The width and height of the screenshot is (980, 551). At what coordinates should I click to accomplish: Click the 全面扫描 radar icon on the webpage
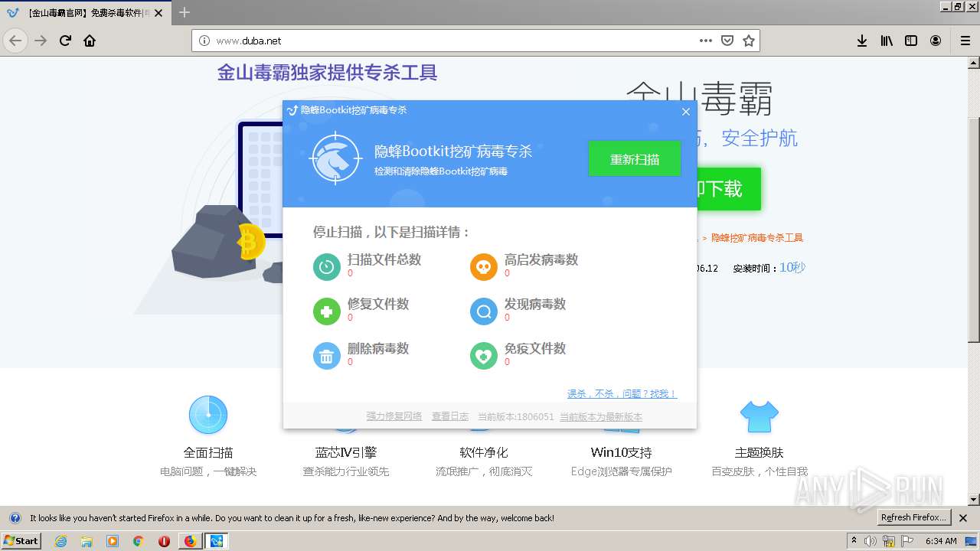(x=208, y=415)
